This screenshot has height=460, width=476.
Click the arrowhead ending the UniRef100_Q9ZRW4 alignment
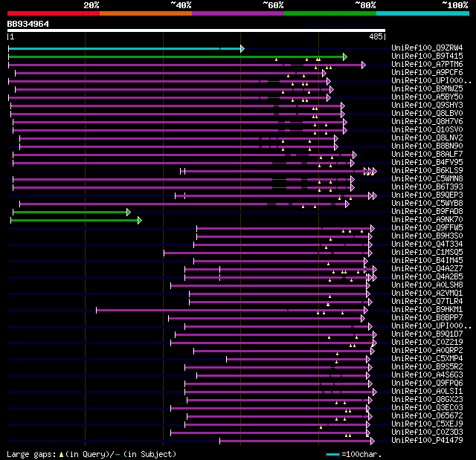tap(242, 48)
